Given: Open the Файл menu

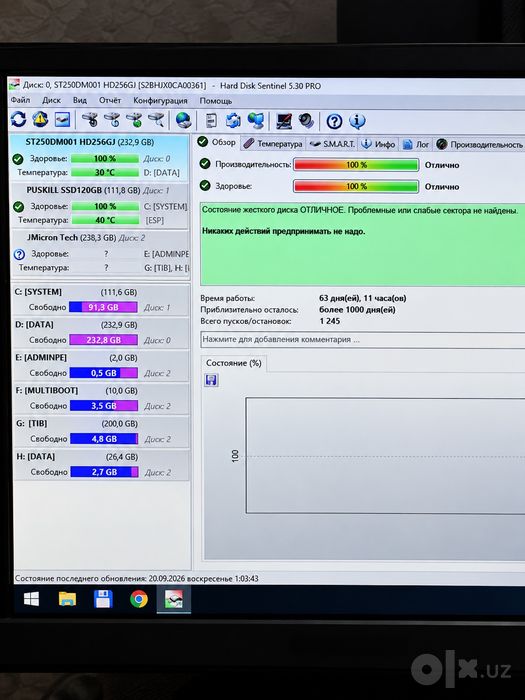Looking at the screenshot, I should point(21,100).
